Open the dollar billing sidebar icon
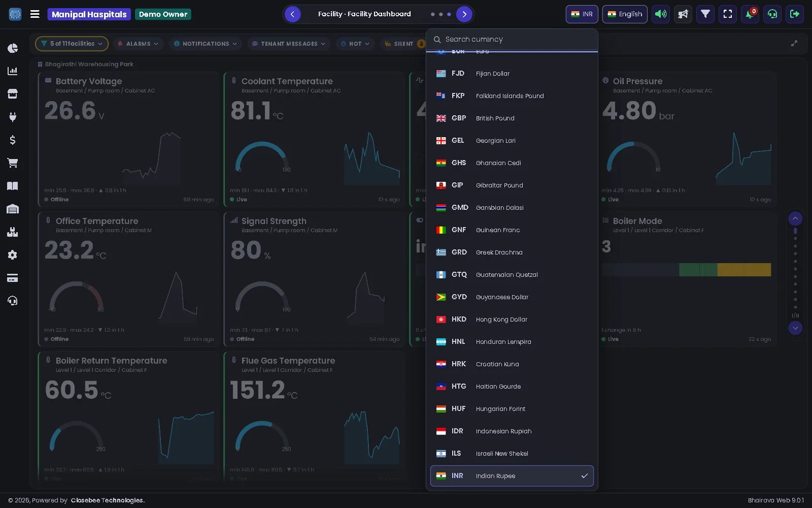The width and height of the screenshot is (812, 508). click(13, 140)
